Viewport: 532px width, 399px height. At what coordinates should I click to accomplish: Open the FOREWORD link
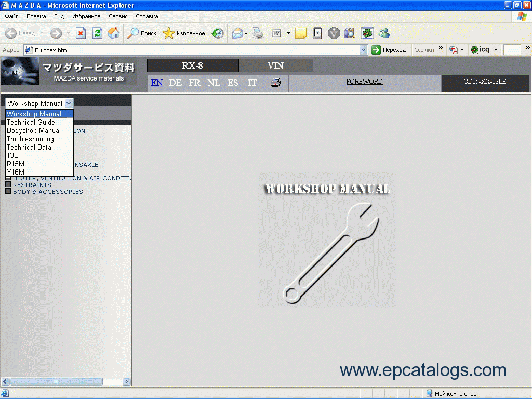[364, 82]
